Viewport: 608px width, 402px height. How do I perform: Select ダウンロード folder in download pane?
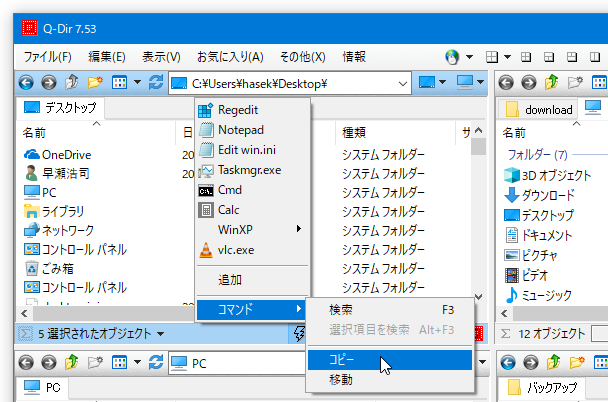tap(539, 195)
